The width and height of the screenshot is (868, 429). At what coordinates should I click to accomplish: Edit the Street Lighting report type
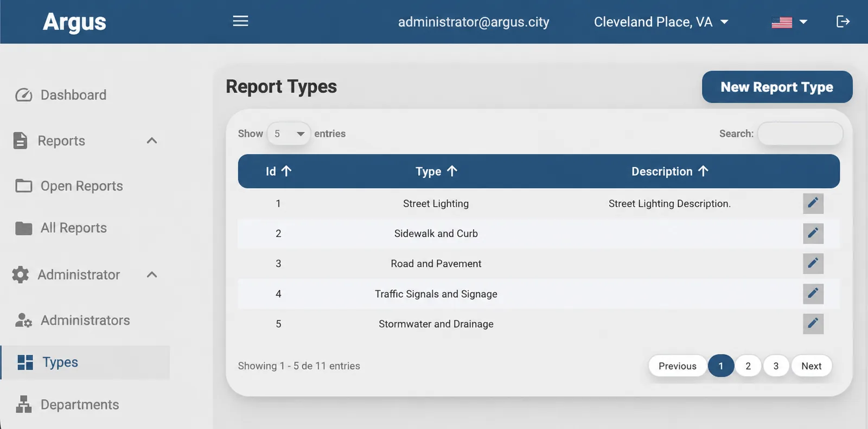(x=813, y=203)
